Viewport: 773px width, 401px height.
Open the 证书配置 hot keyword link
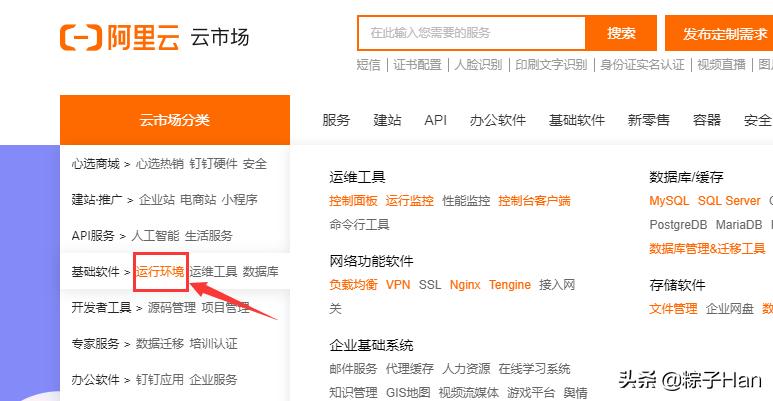pyautogui.click(x=417, y=65)
